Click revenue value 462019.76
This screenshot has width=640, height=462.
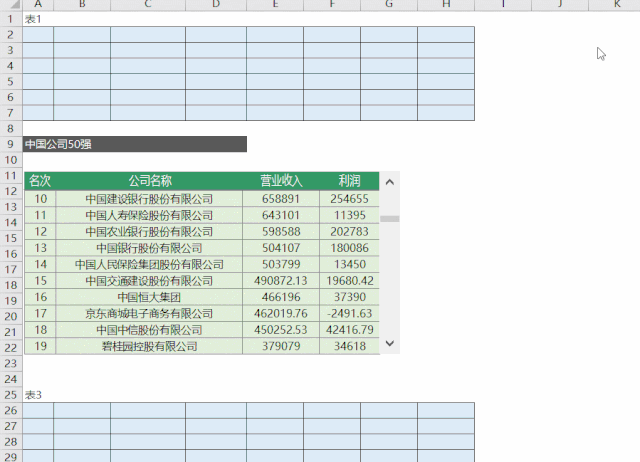[281, 313]
